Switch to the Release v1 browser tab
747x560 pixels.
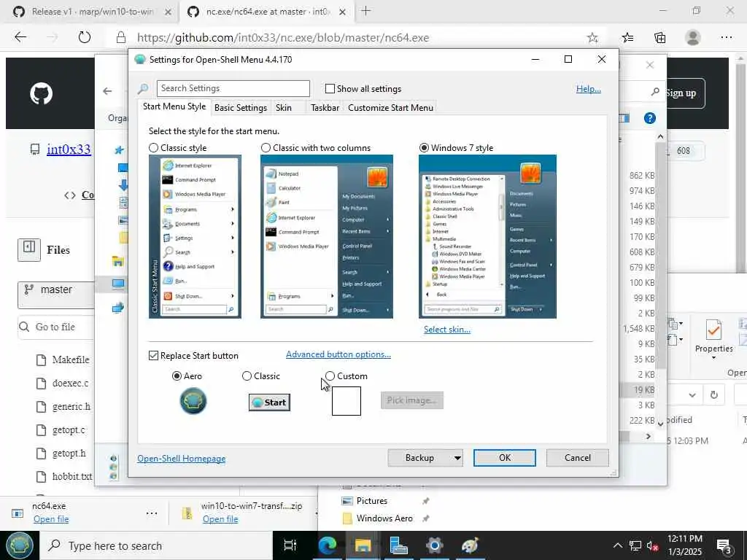pyautogui.click(x=93, y=12)
